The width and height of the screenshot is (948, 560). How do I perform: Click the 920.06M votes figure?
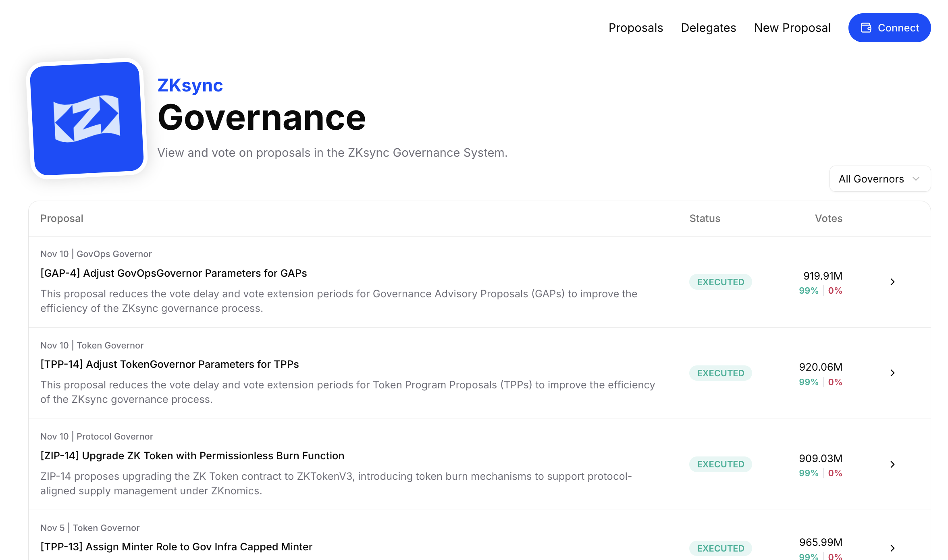point(821,367)
